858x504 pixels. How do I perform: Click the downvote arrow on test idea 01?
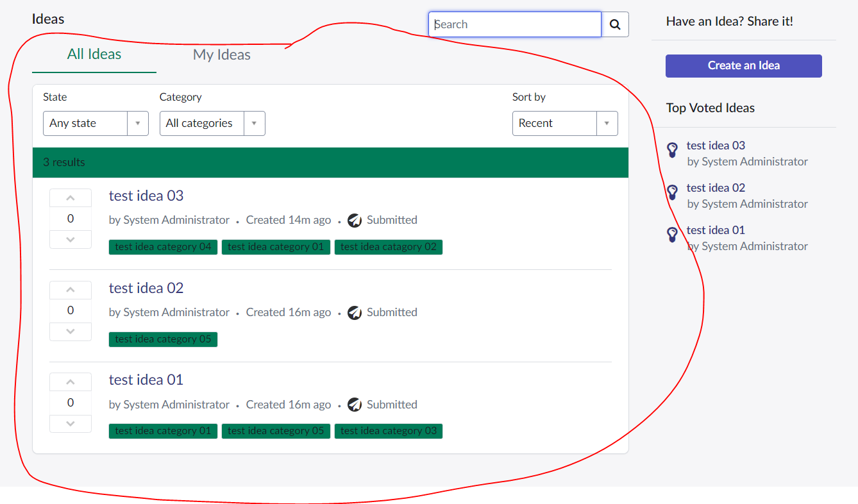(70, 423)
